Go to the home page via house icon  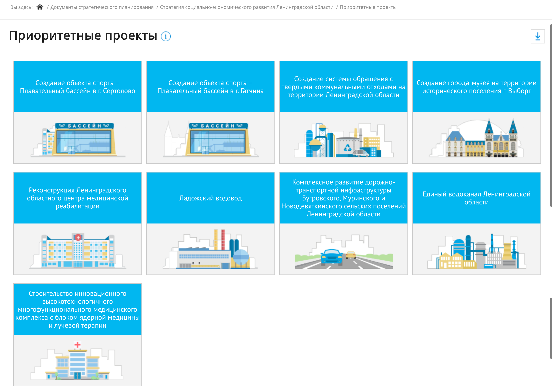[40, 7]
